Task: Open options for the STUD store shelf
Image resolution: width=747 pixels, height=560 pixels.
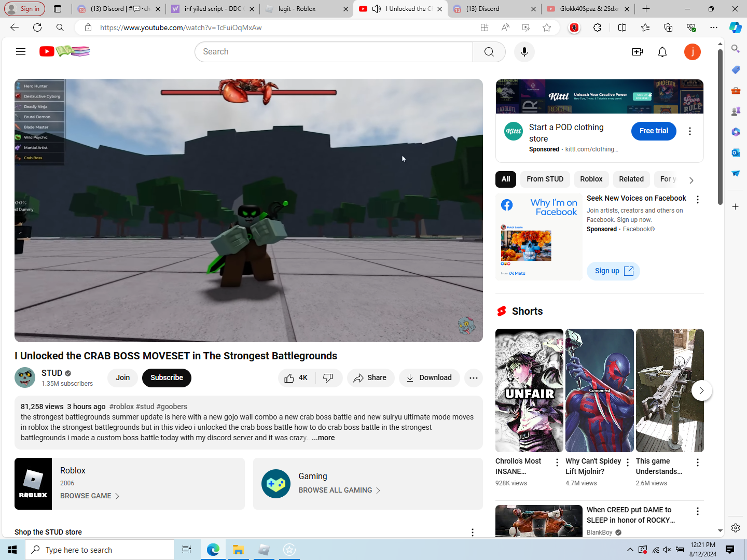Action: (x=473, y=533)
